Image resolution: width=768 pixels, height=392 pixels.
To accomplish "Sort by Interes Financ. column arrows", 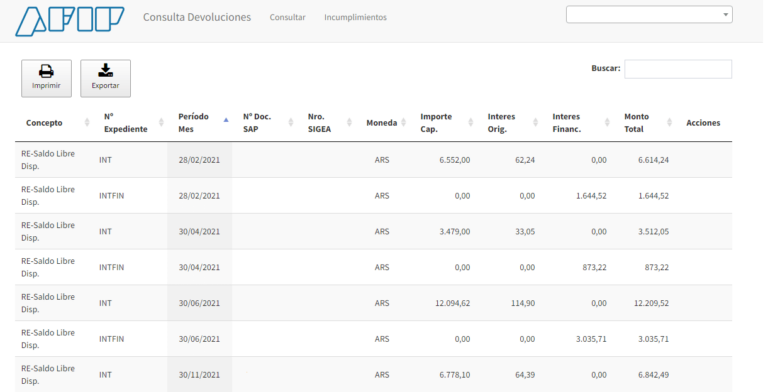I will tap(607, 122).
